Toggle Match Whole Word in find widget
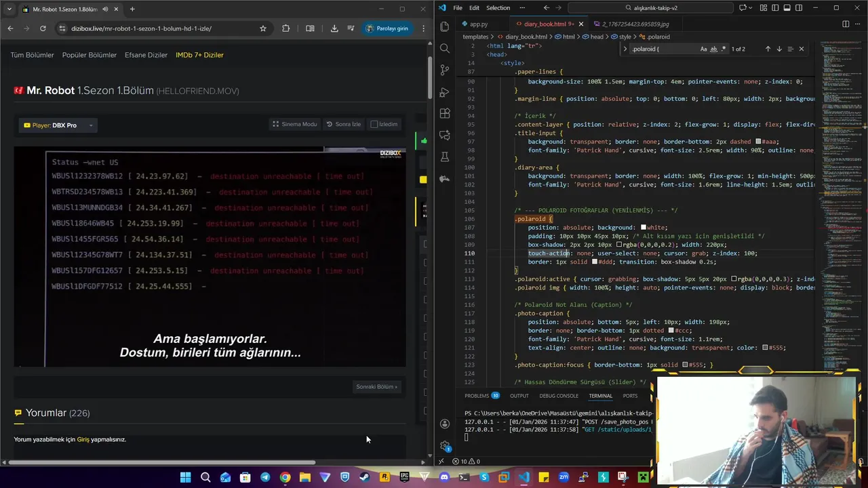The image size is (868, 488). (713, 49)
